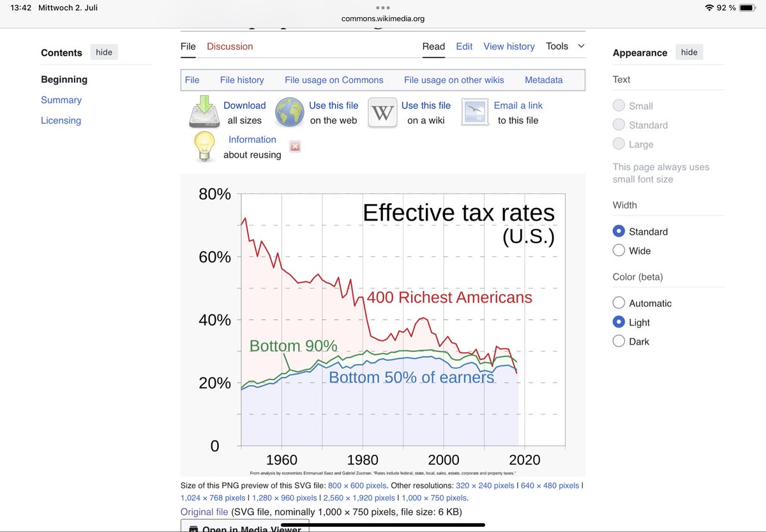766x532 pixels.
Task: Click the Wikipedia W icon
Action: 382,114
